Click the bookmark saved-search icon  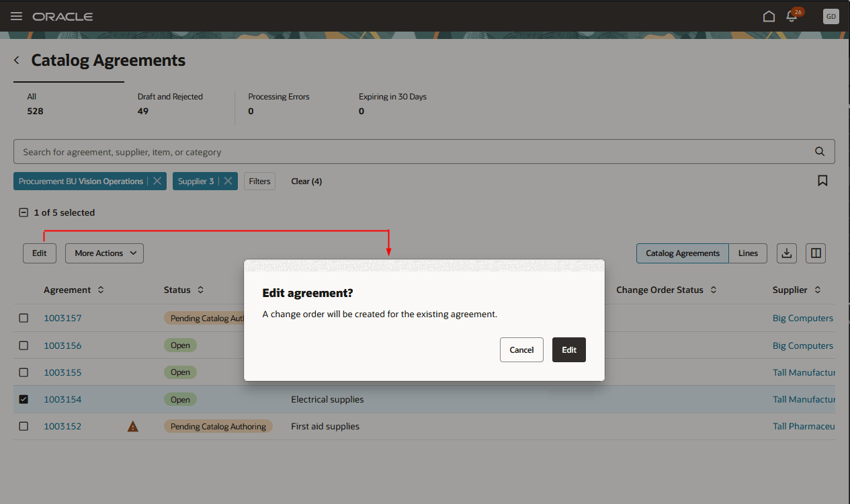click(822, 180)
